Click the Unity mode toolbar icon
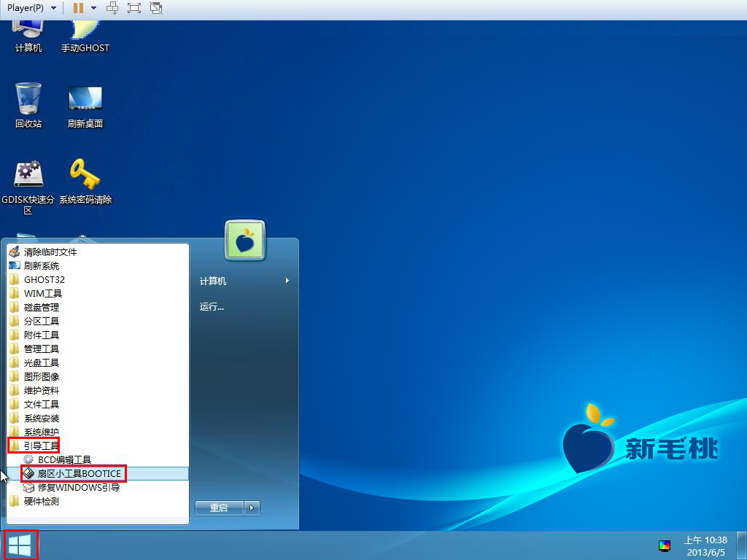 coord(156,8)
